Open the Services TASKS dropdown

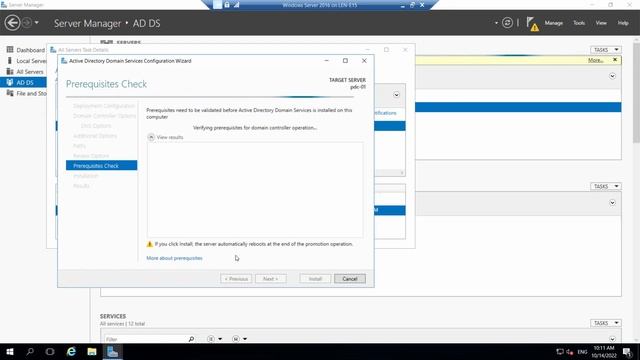pyautogui.click(x=606, y=323)
